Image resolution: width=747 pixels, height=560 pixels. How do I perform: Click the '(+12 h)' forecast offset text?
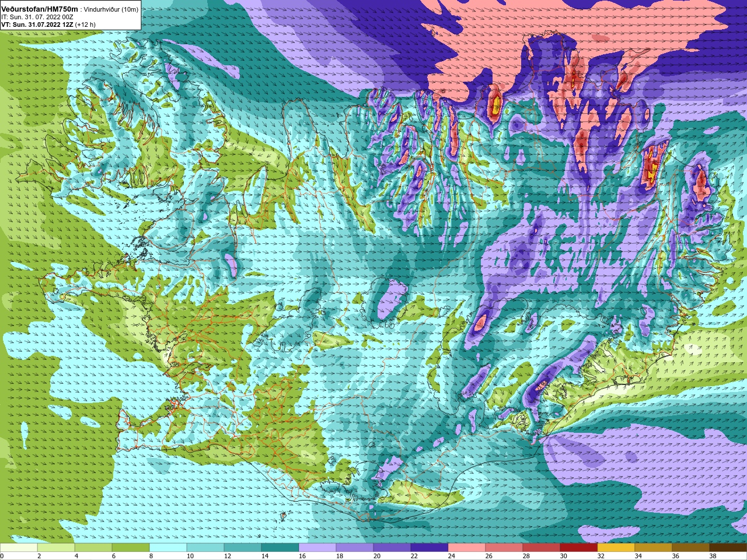click(85, 24)
